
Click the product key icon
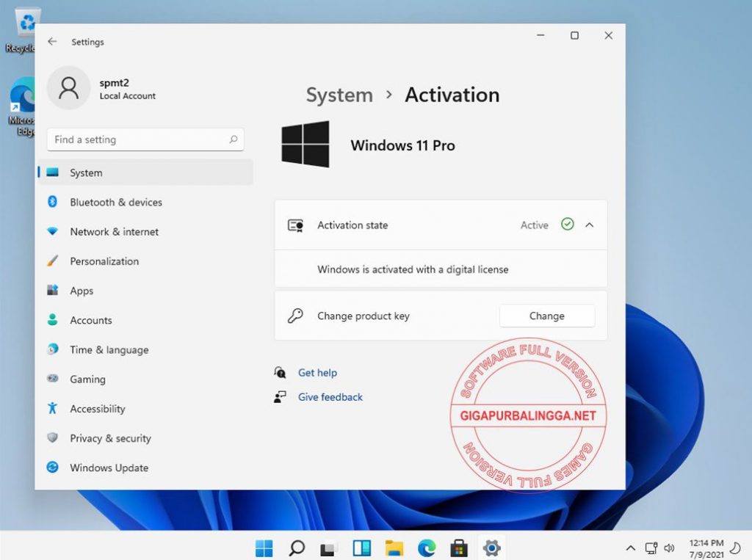click(x=295, y=316)
